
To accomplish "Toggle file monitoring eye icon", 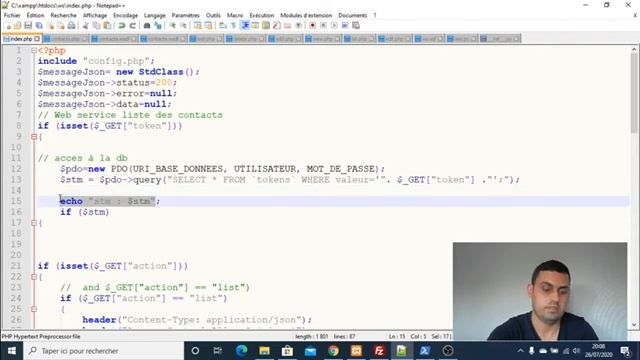I will (x=298, y=26).
